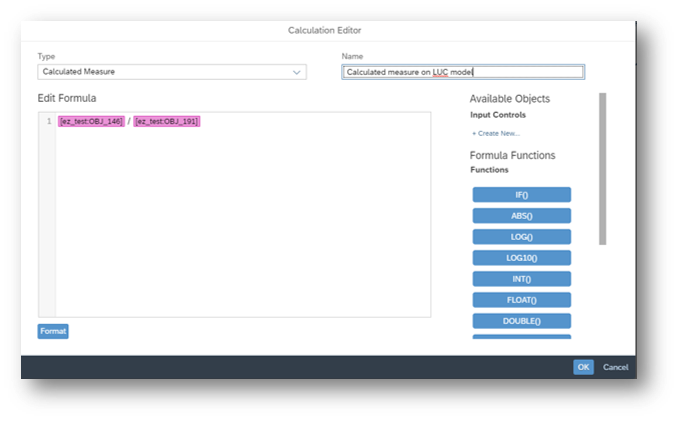The height and width of the screenshot is (421, 679).
Task: Open the Type dropdown showing Calculated Measure
Action: point(172,72)
